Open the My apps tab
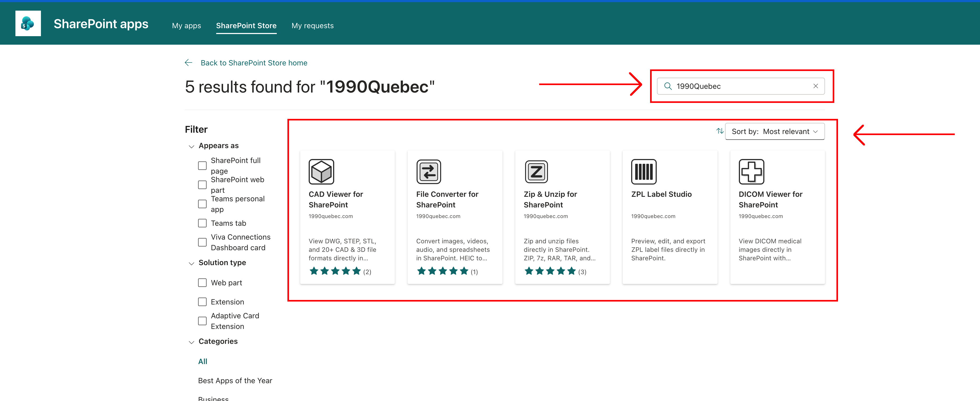 point(186,26)
